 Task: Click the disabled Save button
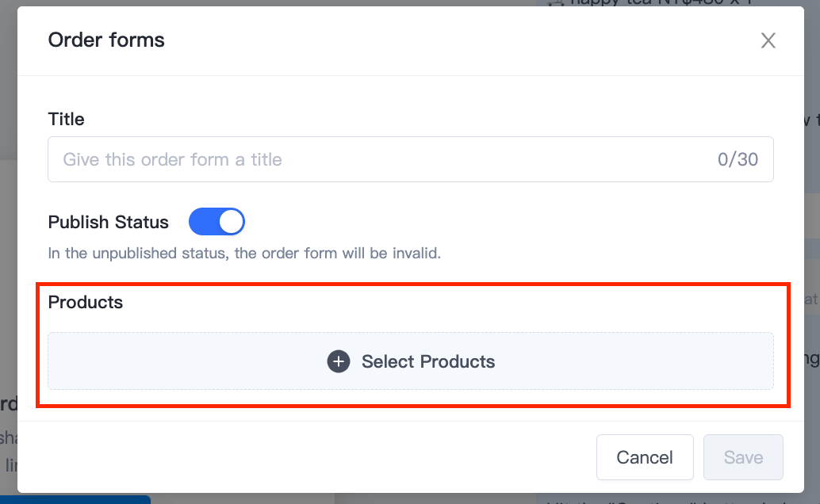[x=743, y=457]
